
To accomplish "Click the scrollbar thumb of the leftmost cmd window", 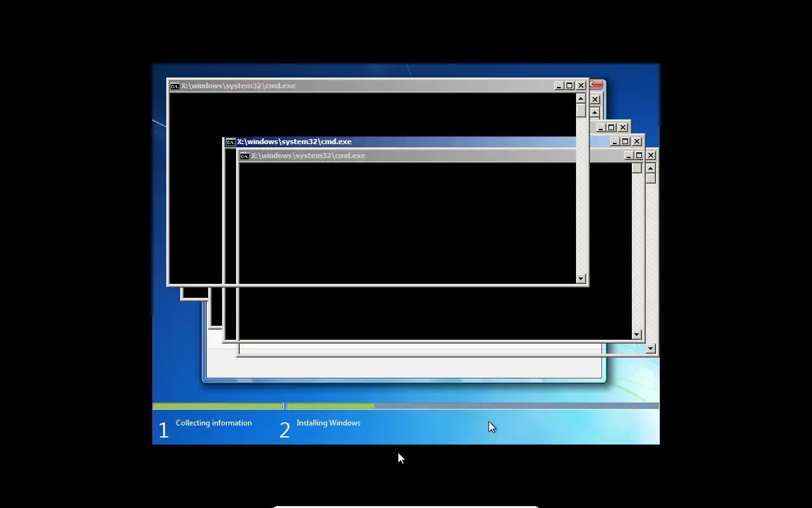I will (x=581, y=110).
